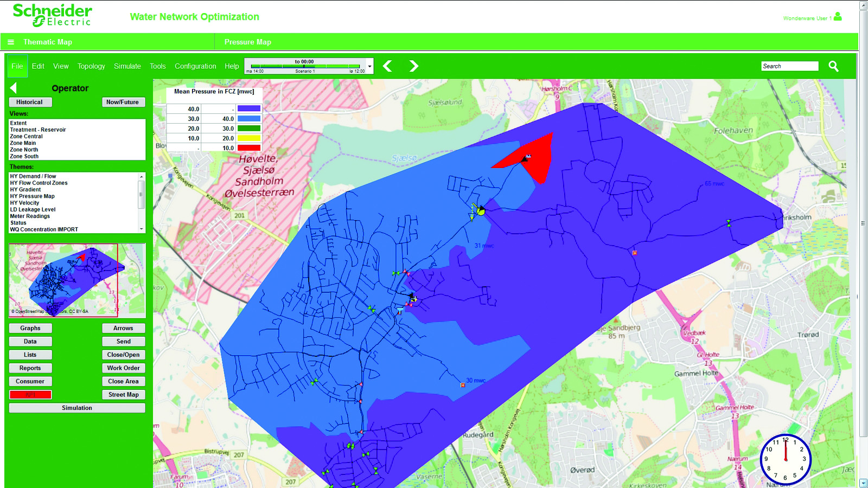The height and width of the screenshot is (488, 868).
Task: Toggle the Arrows display button
Action: pos(123,328)
